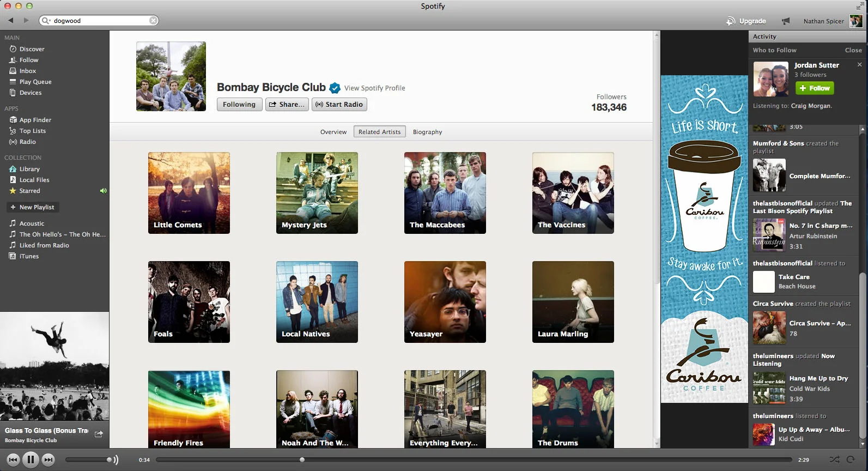The height and width of the screenshot is (471, 868).
Task: Open Discover in the sidebar
Action: pyautogui.click(x=32, y=49)
